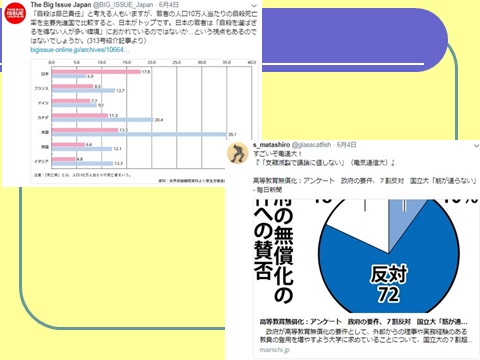
Task: Click the article card description text
Action: tap(366, 336)
